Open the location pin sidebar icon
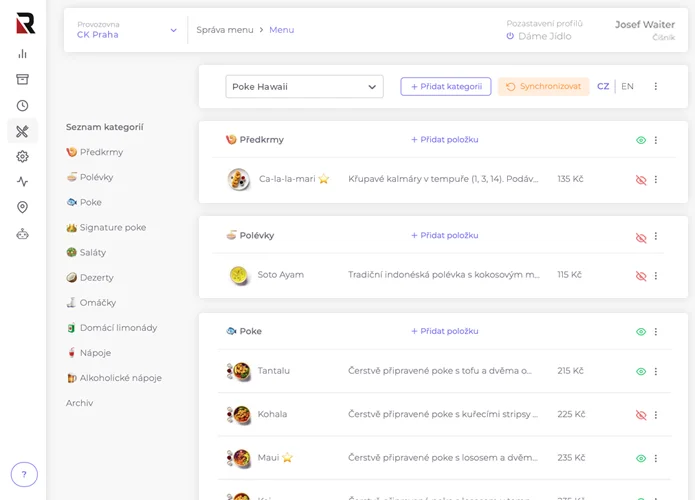This screenshot has height=500, width=695. [22, 207]
